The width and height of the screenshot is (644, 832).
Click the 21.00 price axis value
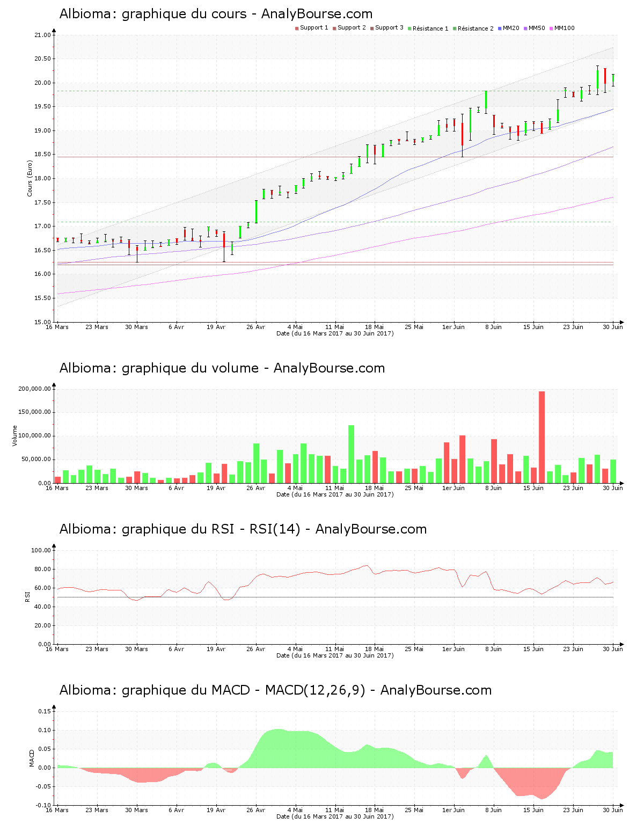(x=42, y=35)
